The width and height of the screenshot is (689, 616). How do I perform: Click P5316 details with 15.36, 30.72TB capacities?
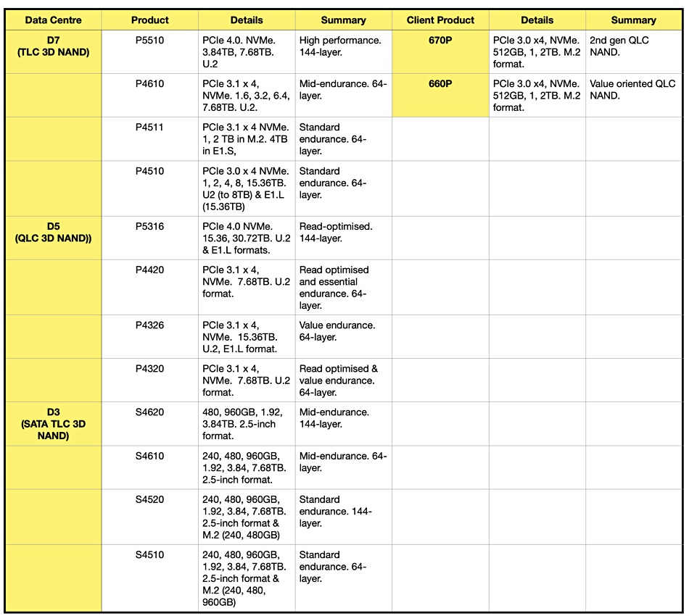click(x=247, y=238)
